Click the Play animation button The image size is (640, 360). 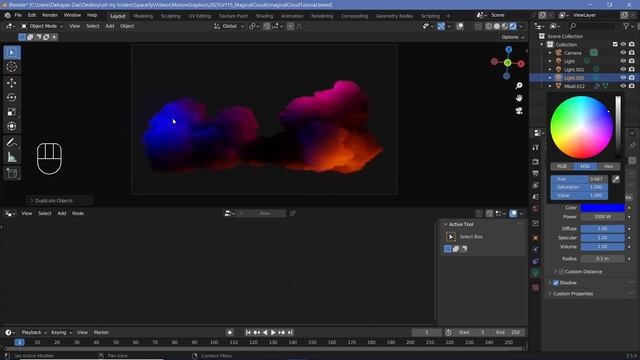click(273, 333)
